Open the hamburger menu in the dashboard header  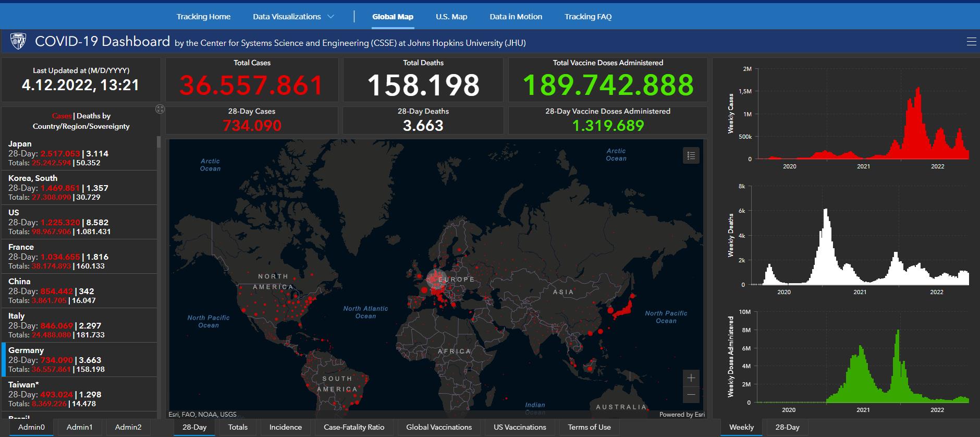pos(971,42)
